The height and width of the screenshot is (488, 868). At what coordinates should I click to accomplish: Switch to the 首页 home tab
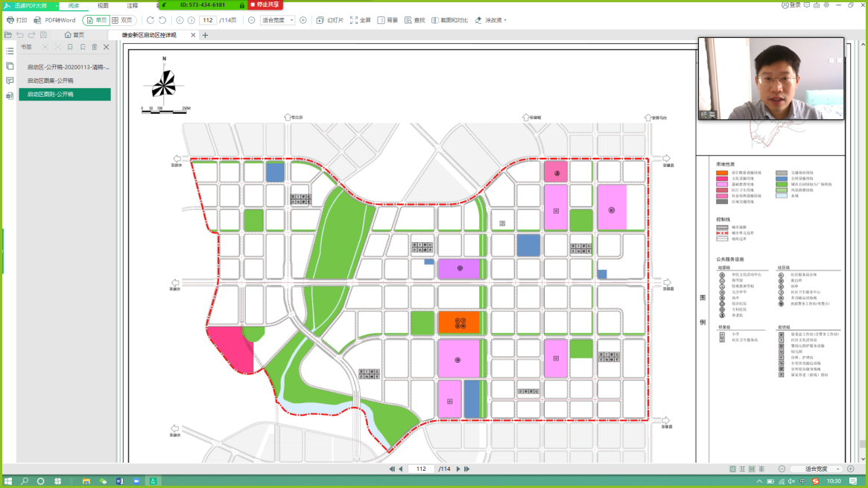(x=75, y=35)
